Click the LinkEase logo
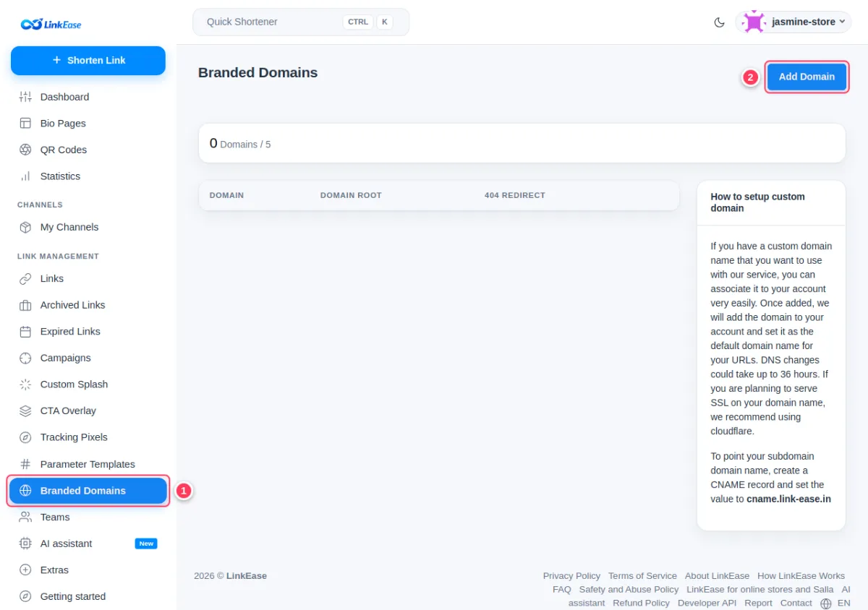This screenshot has height=610, width=868. click(51, 24)
